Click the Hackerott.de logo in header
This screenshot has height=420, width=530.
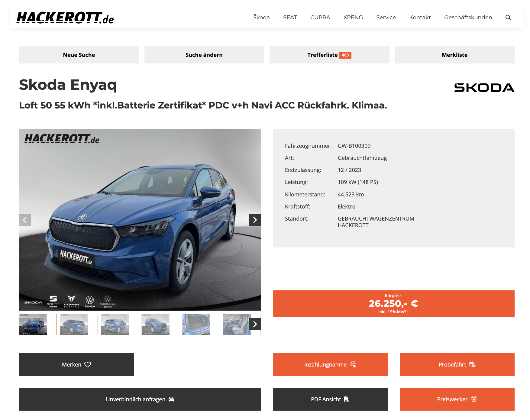(x=65, y=18)
